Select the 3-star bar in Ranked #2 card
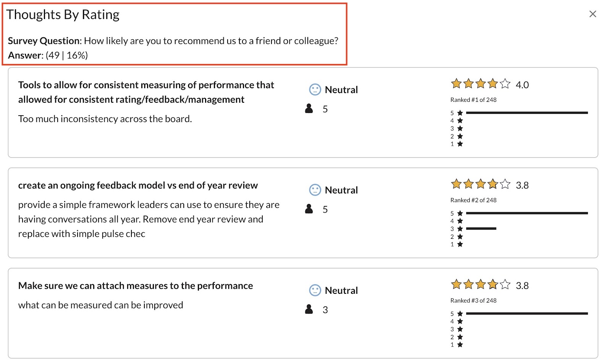Image resolution: width=611 pixels, height=364 pixels. (481, 229)
